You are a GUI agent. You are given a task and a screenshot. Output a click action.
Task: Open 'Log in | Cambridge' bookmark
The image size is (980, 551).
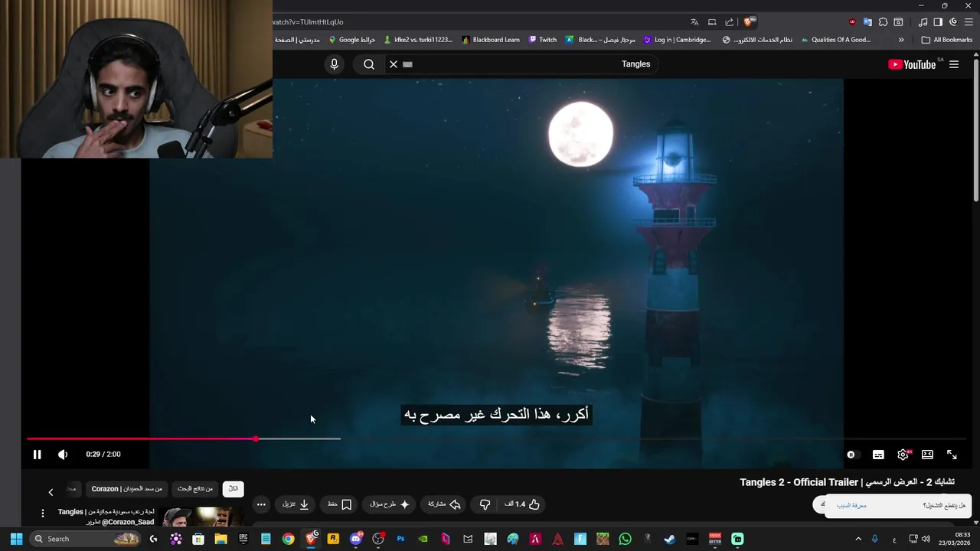[678, 40]
